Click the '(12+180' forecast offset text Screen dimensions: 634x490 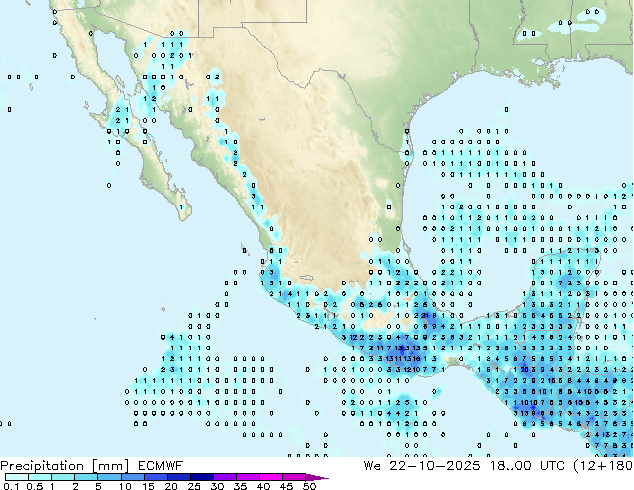pyautogui.click(x=603, y=466)
